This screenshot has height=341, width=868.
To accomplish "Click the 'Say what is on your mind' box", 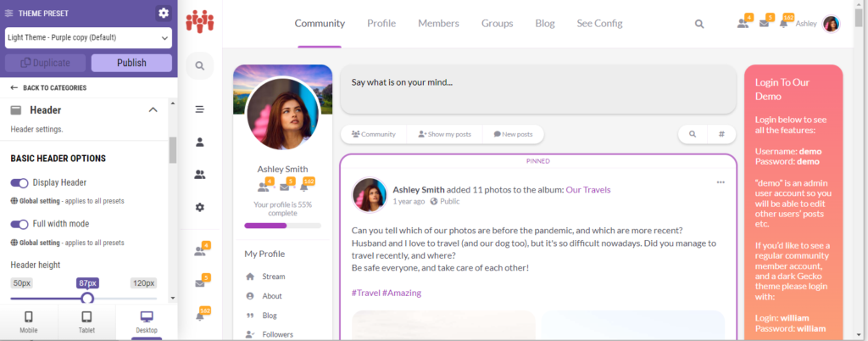I will point(537,89).
